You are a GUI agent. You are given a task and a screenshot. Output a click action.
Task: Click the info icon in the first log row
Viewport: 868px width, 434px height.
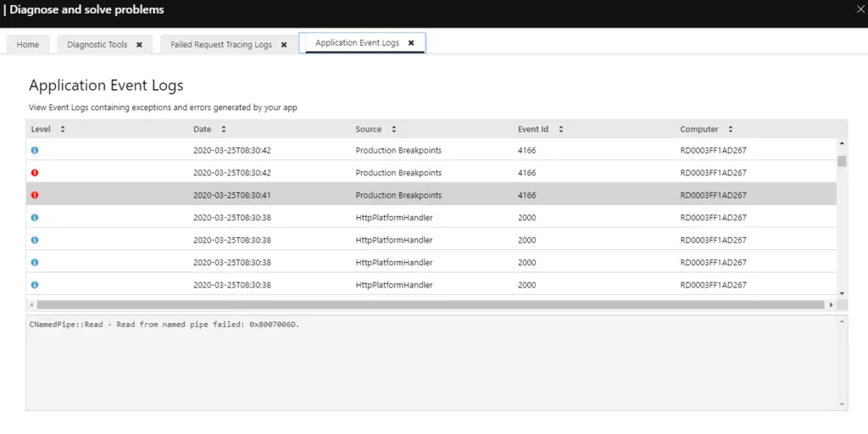tap(35, 150)
